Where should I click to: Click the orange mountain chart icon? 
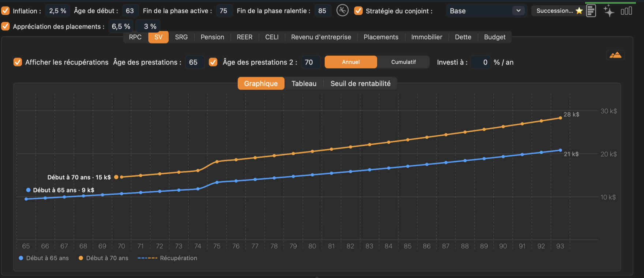[x=615, y=55]
